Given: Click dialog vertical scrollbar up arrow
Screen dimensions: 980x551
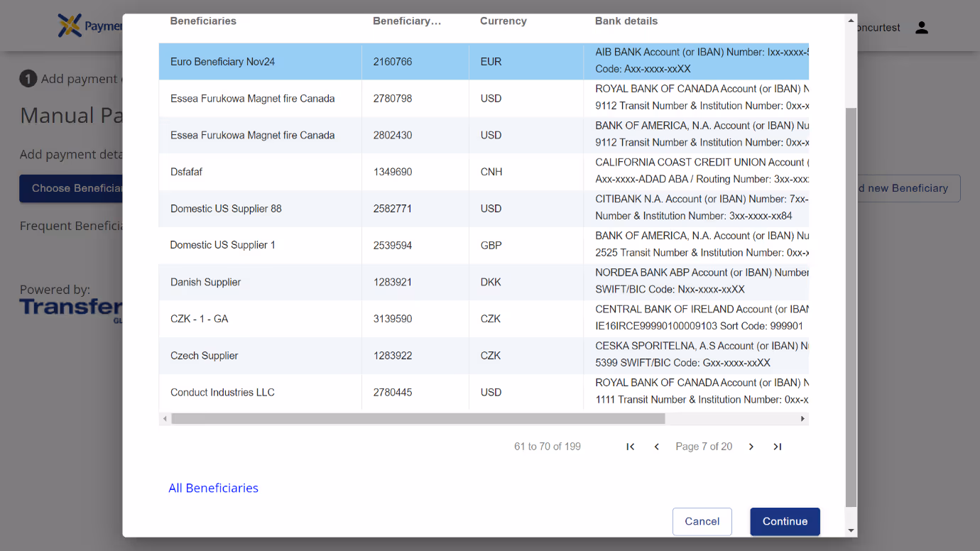Looking at the screenshot, I should point(851,21).
